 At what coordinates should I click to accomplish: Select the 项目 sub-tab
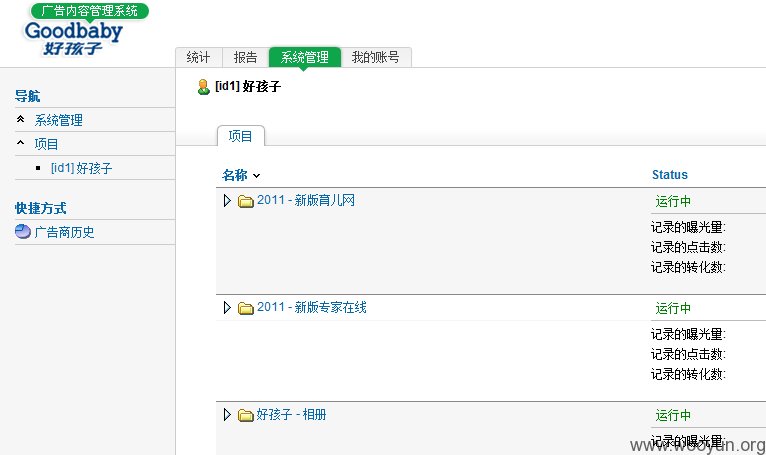pyautogui.click(x=240, y=136)
